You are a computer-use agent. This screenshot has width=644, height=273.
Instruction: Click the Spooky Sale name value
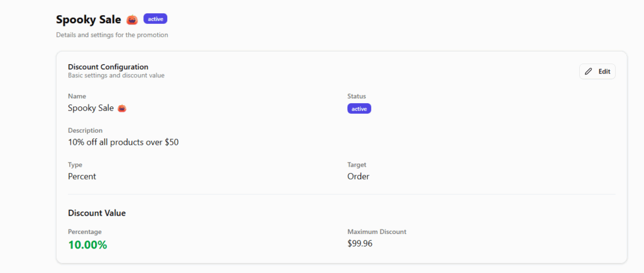point(91,108)
